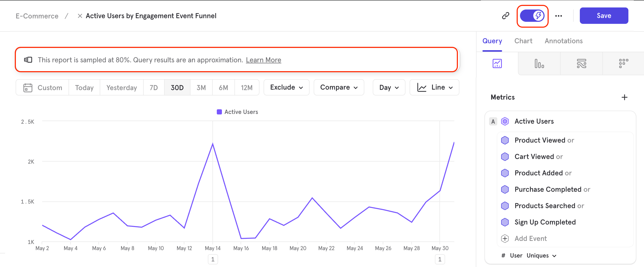This screenshot has height=267, width=644.
Task: Click Product Added event hexagon icon
Action: click(505, 173)
